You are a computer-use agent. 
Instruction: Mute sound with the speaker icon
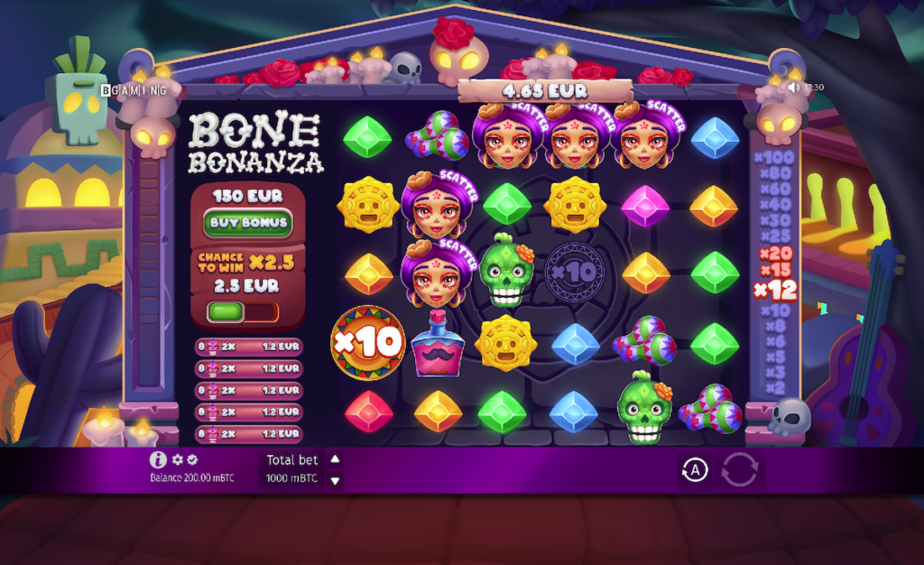point(793,88)
